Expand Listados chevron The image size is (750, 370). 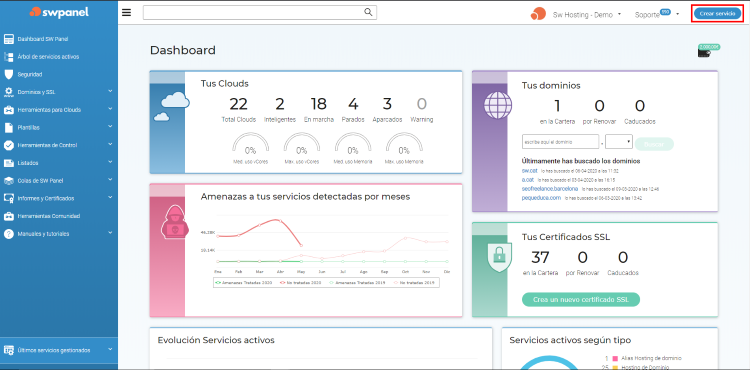click(110, 162)
